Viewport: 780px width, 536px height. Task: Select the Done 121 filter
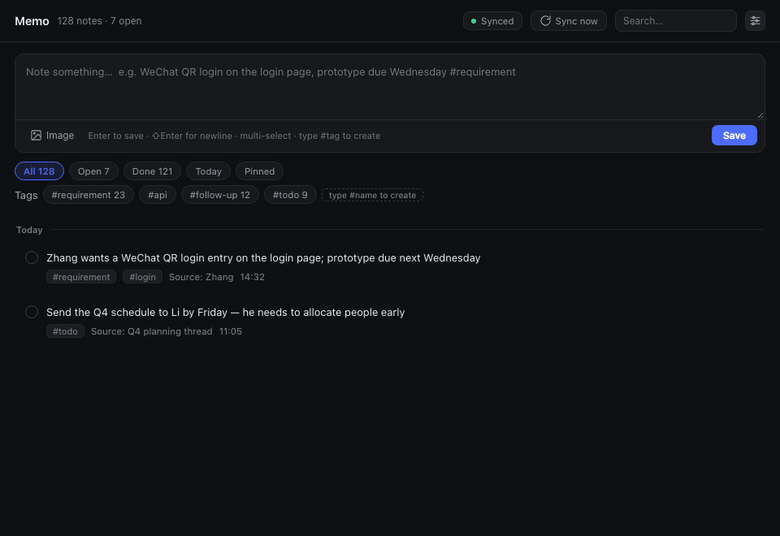coord(152,171)
